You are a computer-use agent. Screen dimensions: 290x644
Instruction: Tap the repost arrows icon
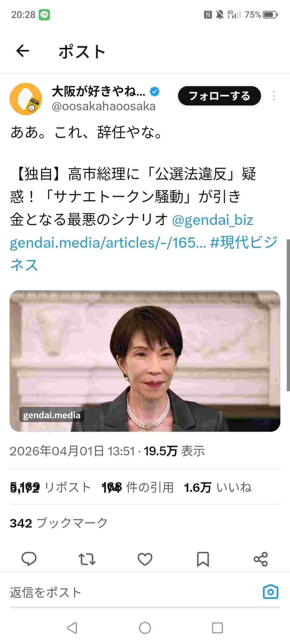[x=87, y=559]
